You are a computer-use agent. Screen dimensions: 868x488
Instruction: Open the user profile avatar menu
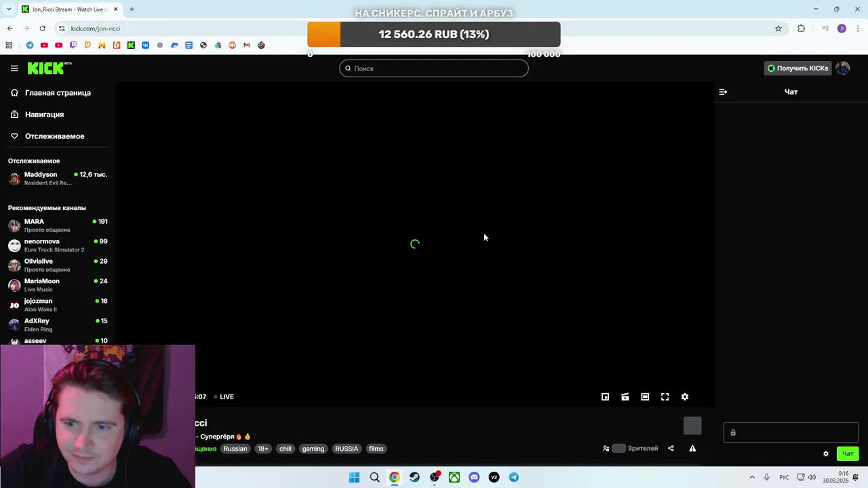[843, 68]
